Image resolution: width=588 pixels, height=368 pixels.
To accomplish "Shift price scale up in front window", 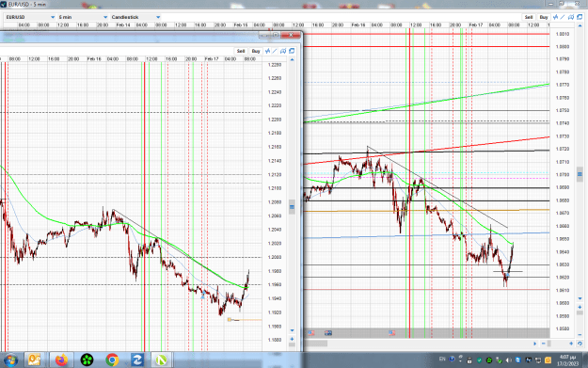I will (x=293, y=60).
